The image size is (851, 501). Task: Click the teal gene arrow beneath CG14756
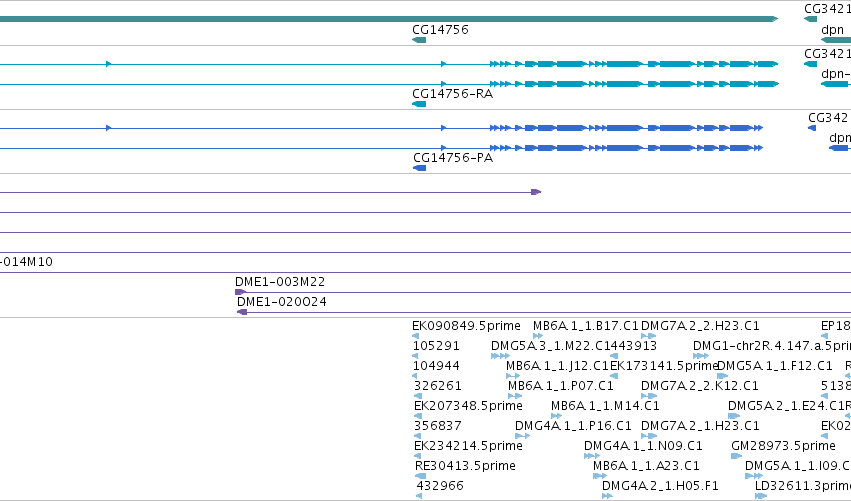419,40
